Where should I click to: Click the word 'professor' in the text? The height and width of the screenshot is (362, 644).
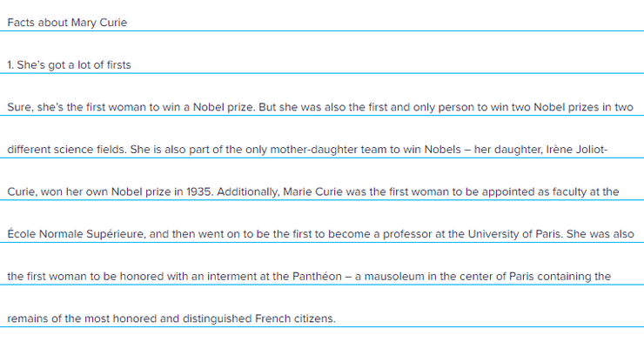pos(407,234)
